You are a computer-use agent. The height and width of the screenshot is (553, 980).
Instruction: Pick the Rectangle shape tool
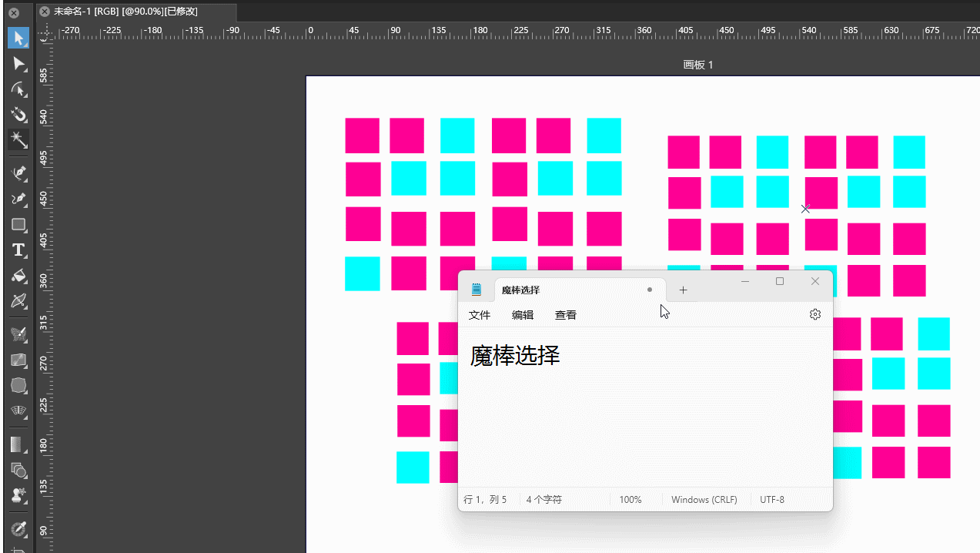18,225
